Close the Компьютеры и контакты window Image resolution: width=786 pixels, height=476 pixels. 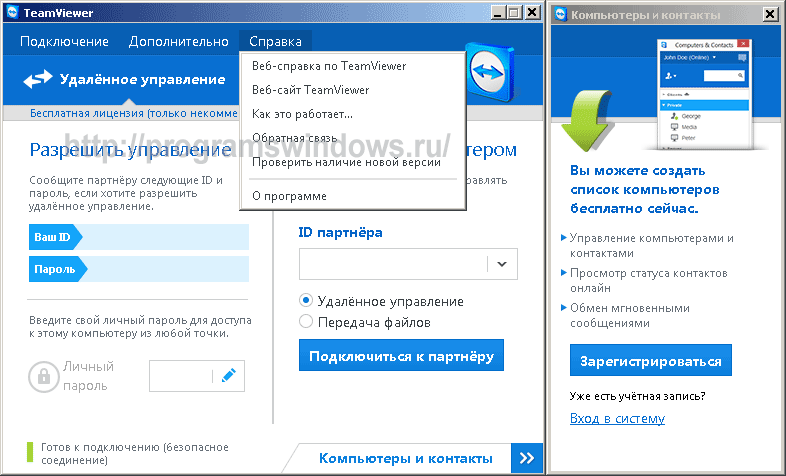tap(770, 14)
